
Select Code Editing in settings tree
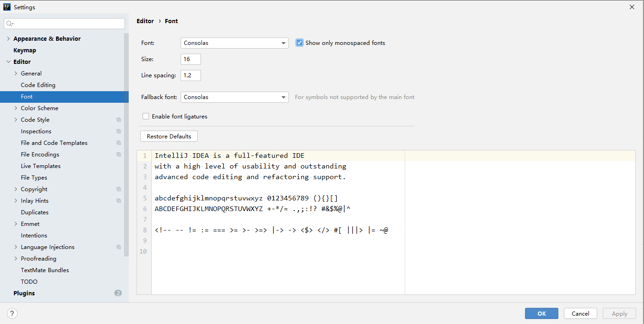tap(38, 85)
